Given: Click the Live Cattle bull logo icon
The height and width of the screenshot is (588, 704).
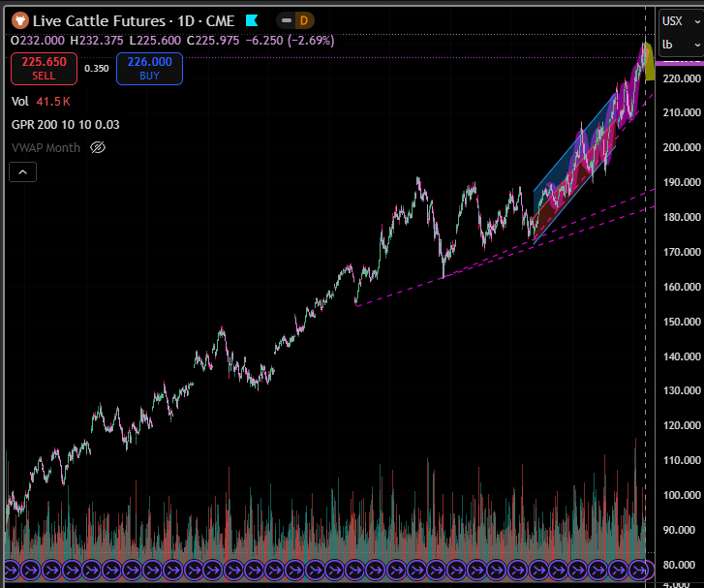Looking at the screenshot, I should 19,20.
